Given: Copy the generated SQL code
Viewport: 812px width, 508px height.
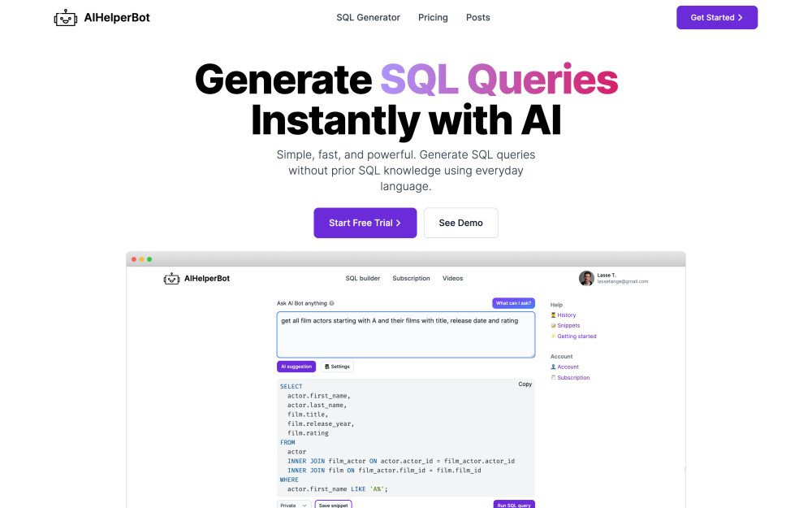Looking at the screenshot, I should (x=525, y=384).
